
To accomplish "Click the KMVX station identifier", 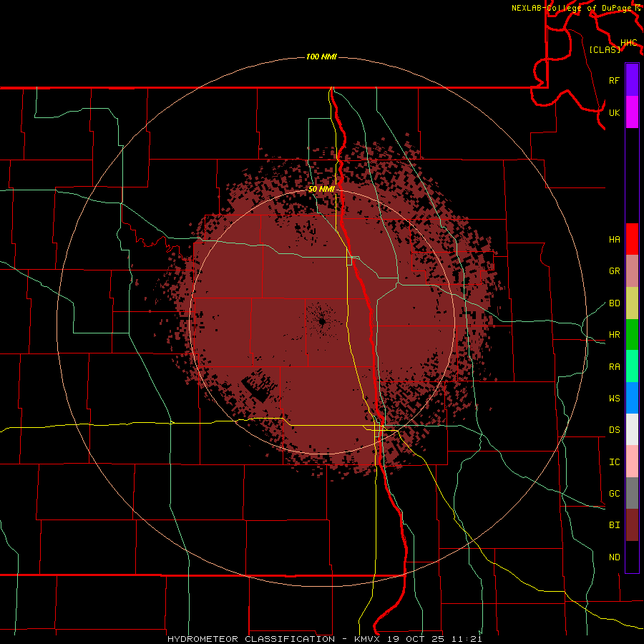I will click(x=368, y=639).
